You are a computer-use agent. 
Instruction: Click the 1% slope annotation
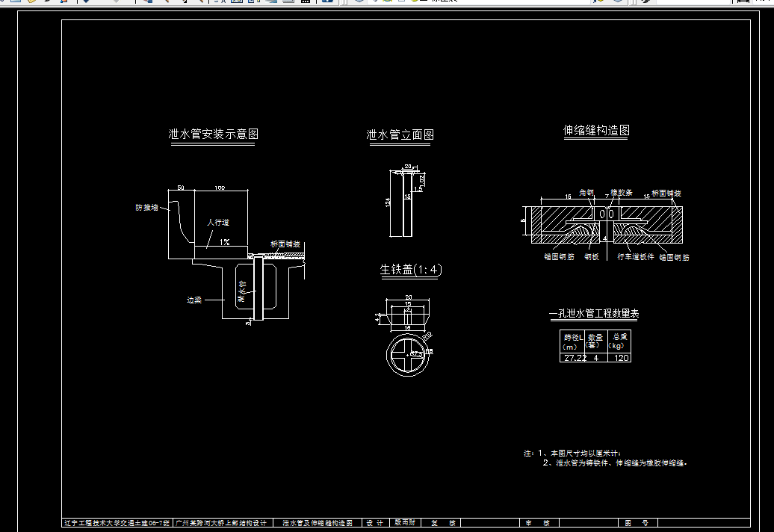tap(225, 242)
